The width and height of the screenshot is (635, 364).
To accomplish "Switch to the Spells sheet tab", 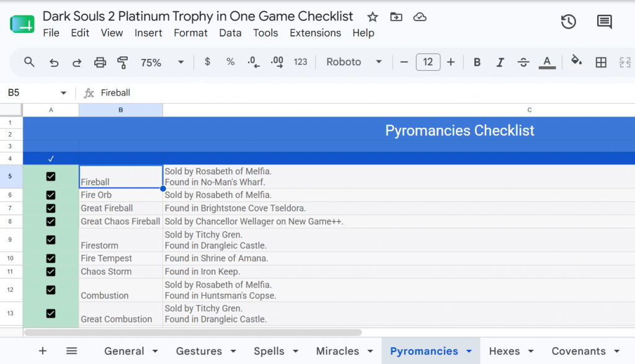I will [x=269, y=351].
